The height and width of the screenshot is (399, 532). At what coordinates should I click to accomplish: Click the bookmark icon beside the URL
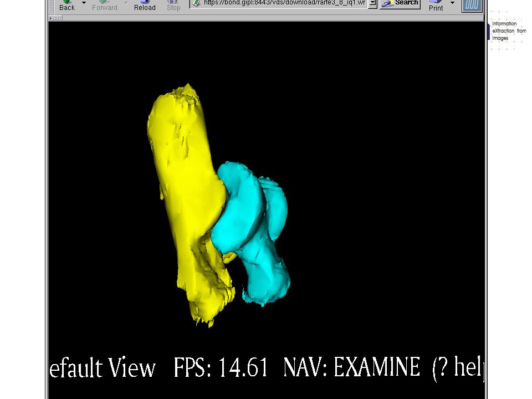pos(196,3)
